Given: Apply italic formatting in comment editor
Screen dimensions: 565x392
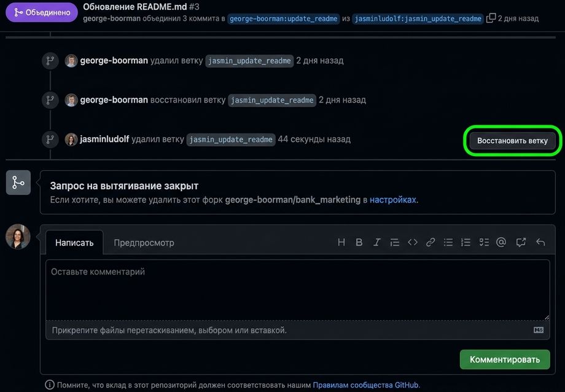Looking at the screenshot, I should (x=376, y=242).
